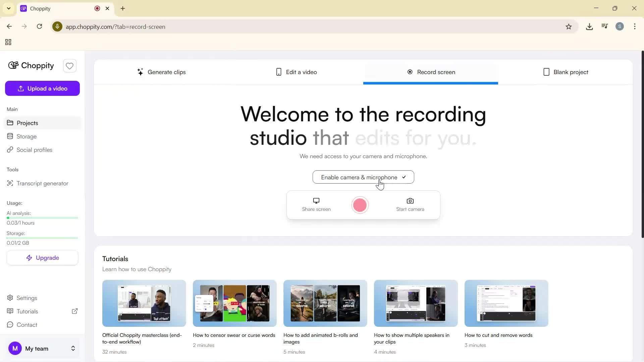
Task: Open Social profiles in the sidebar
Action: tap(34, 150)
